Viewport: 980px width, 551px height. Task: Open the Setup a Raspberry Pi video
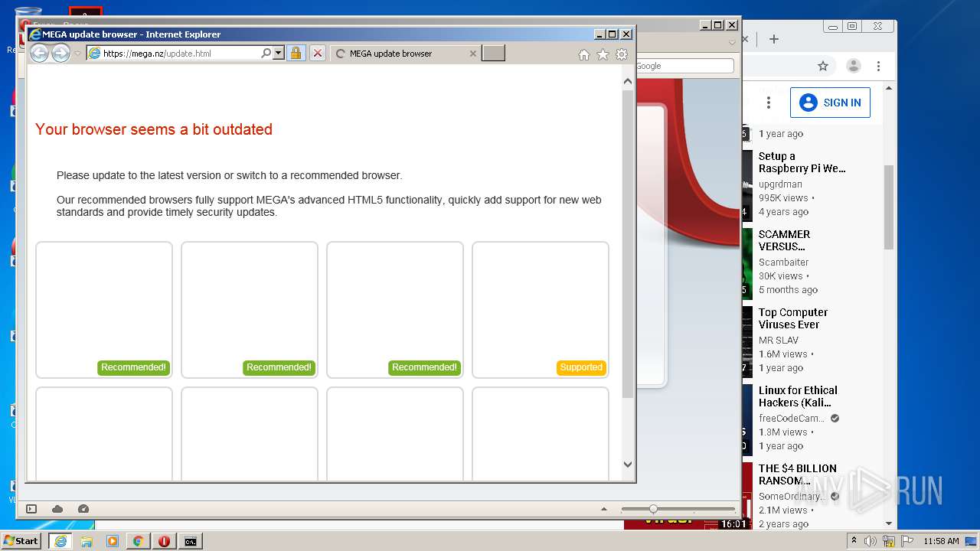[x=802, y=162]
